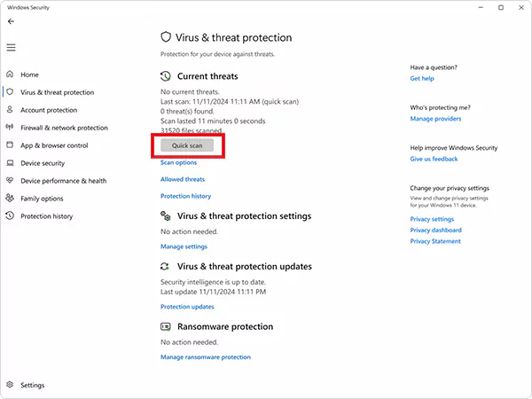The height and width of the screenshot is (399, 532).
Task: Click the page header shield icon
Action: tap(166, 37)
